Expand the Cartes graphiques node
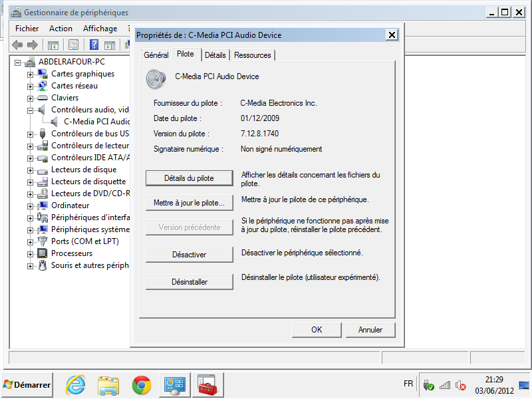532x399 pixels. point(30,74)
